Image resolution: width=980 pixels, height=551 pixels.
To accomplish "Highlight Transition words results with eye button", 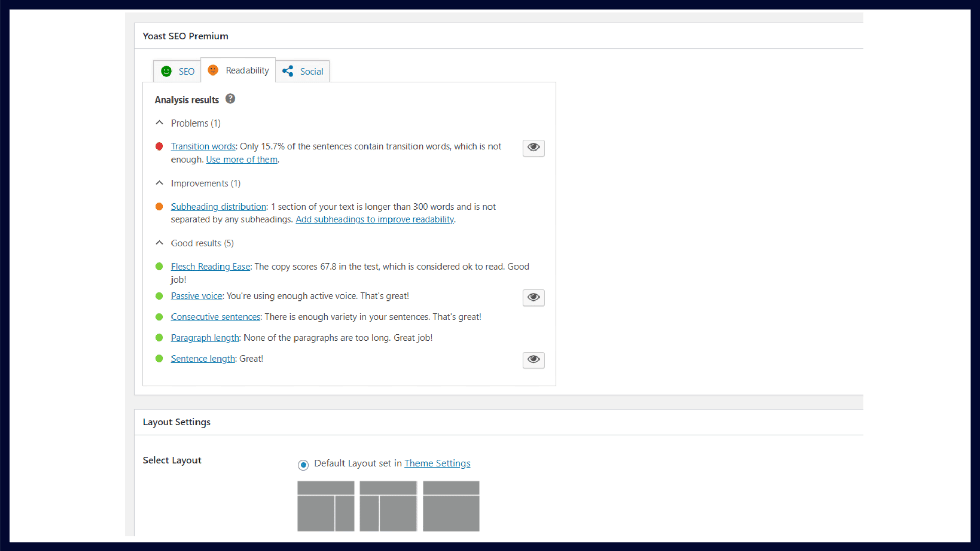I will (533, 147).
